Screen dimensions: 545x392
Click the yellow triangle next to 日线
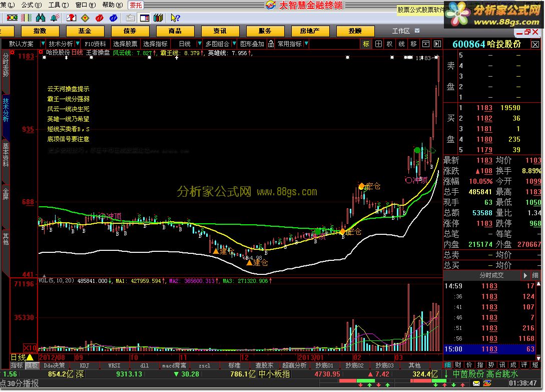(30, 357)
